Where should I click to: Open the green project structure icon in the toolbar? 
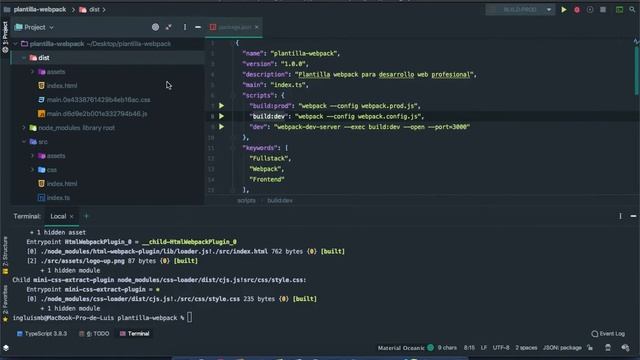tap(619, 9)
